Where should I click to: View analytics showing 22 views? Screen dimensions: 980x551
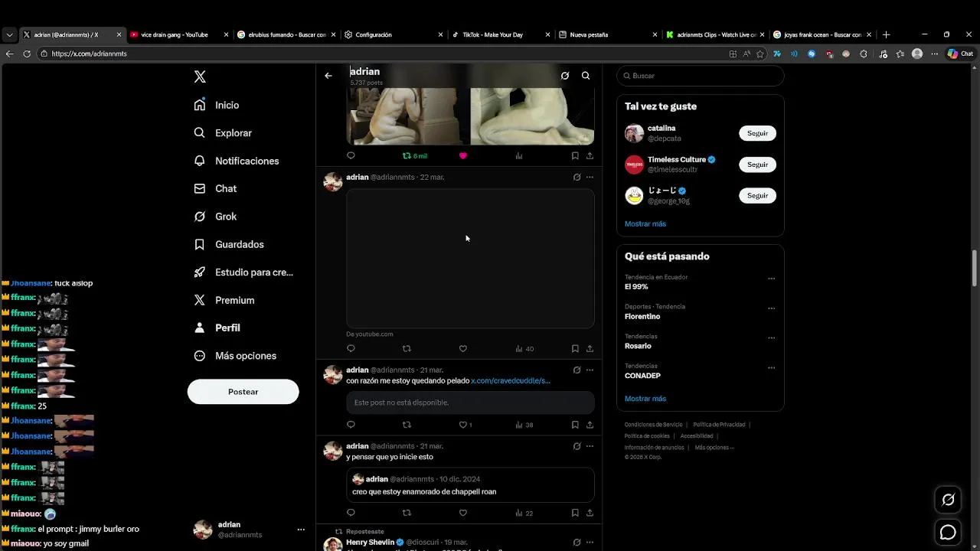tap(524, 513)
